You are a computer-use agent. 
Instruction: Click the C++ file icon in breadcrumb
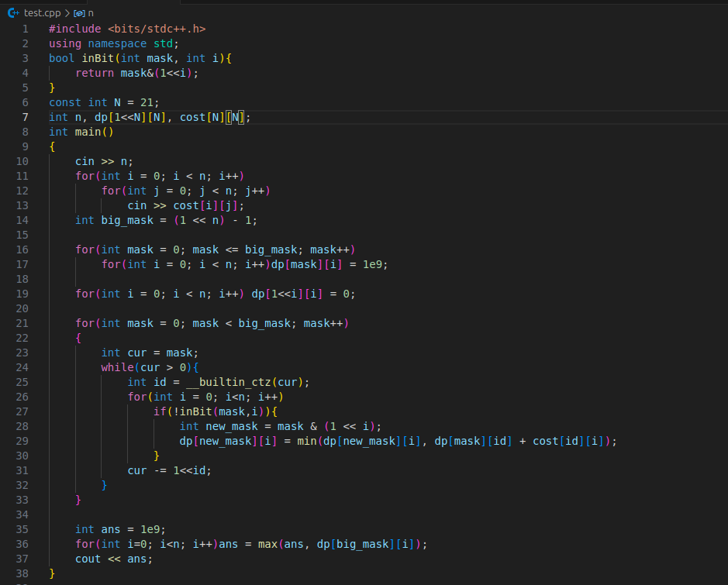click(13, 13)
